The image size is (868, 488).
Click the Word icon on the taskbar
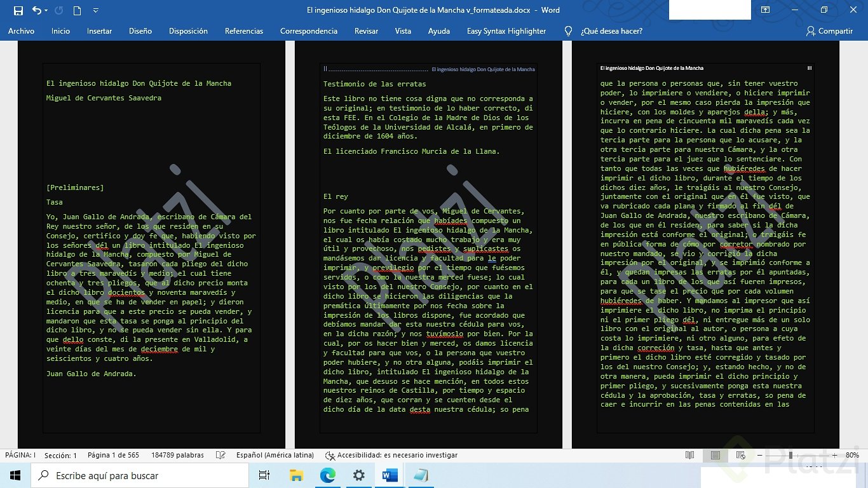click(390, 475)
